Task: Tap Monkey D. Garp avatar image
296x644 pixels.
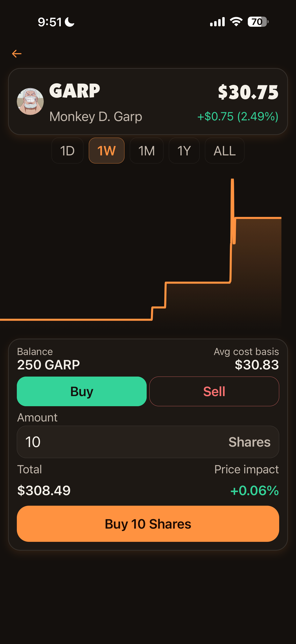Action: point(30,101)
